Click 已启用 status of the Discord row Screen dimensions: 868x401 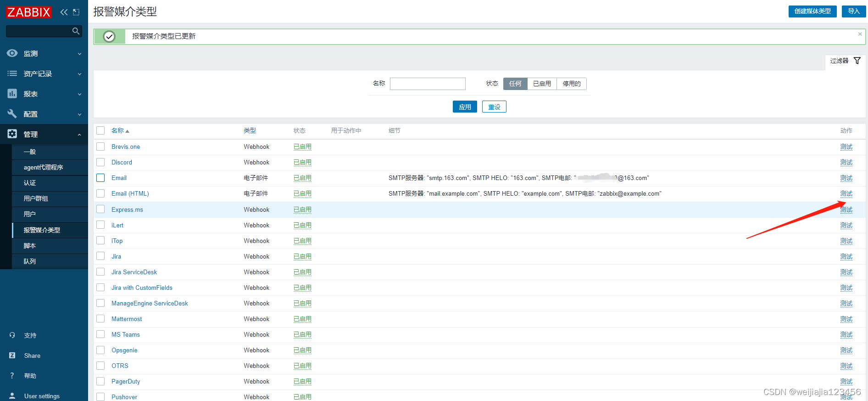click(302, 162)
